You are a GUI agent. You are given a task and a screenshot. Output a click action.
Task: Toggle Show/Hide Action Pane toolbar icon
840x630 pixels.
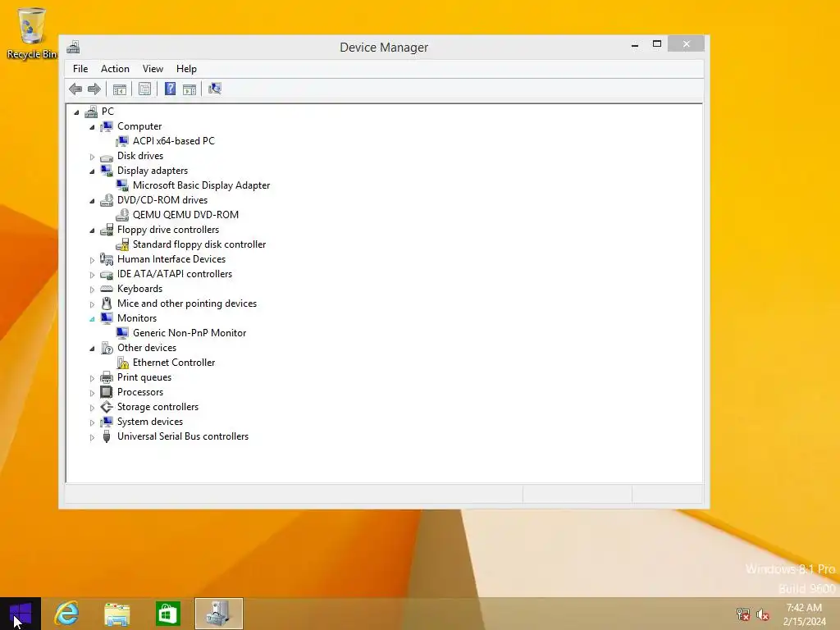click(x=189, y=89)
